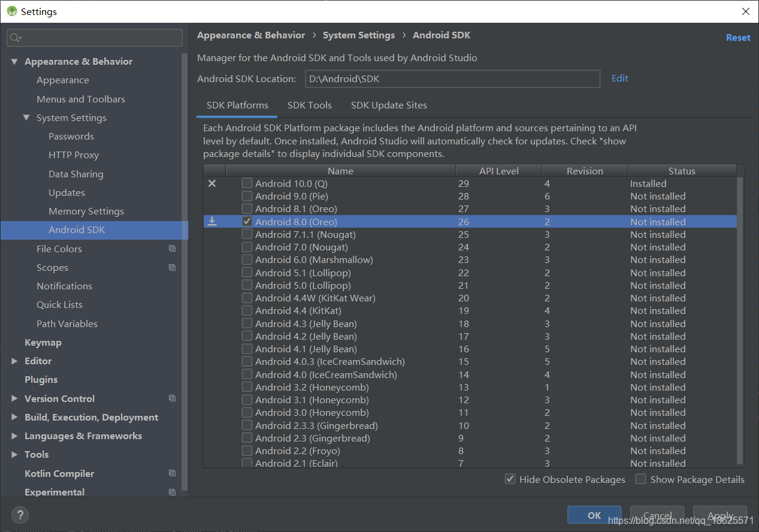
Task: Expand the Version Control section
Action: point(14,398)
